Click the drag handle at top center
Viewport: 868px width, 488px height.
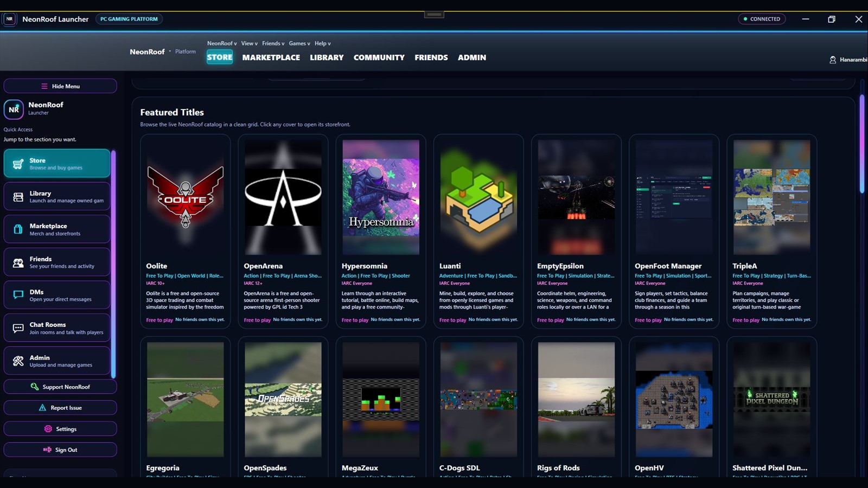[x=434, y=15]
